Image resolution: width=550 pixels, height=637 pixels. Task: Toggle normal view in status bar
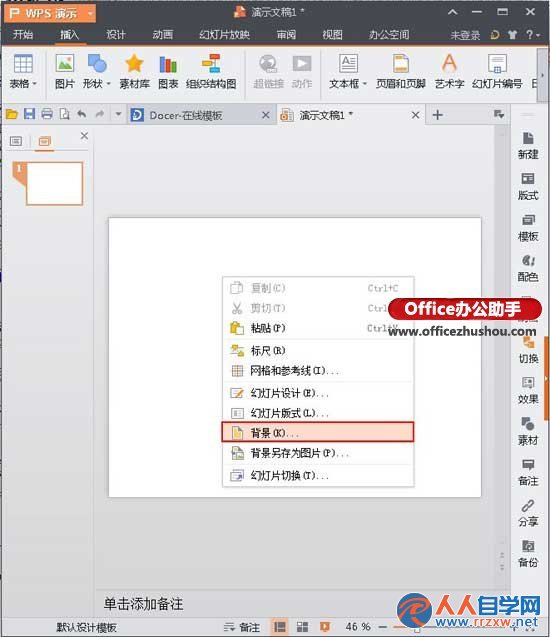(280, 627)
